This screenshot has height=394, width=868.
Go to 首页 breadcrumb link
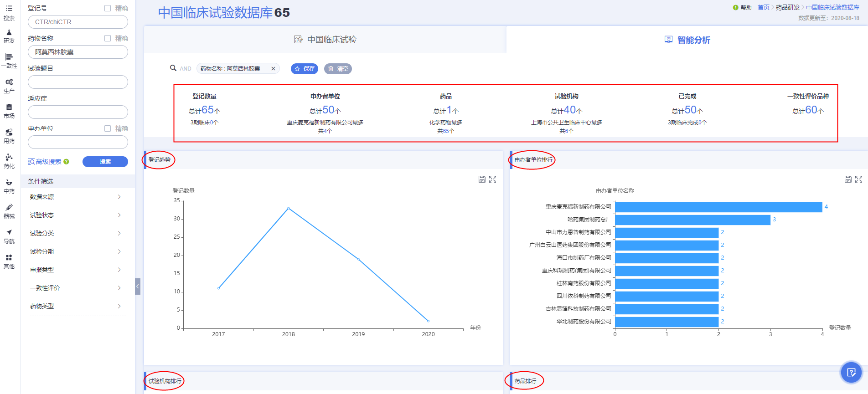[764, 7]
